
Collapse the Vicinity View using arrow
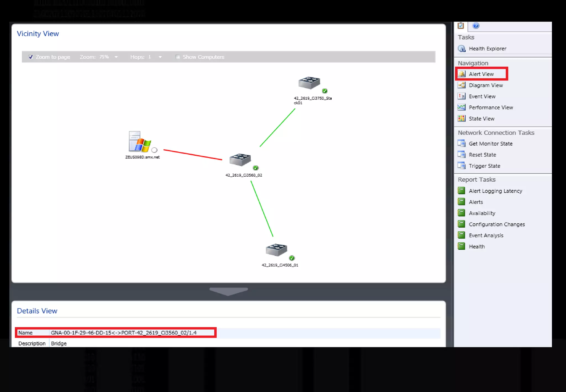[228, 291]
